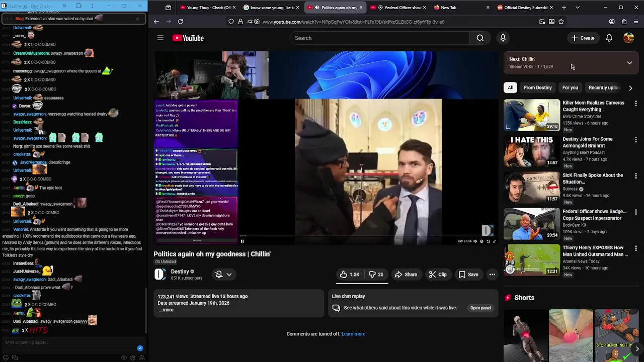Open a new browser tab with plus
Screen dimensions: 644x362
(x=563, y=8)
